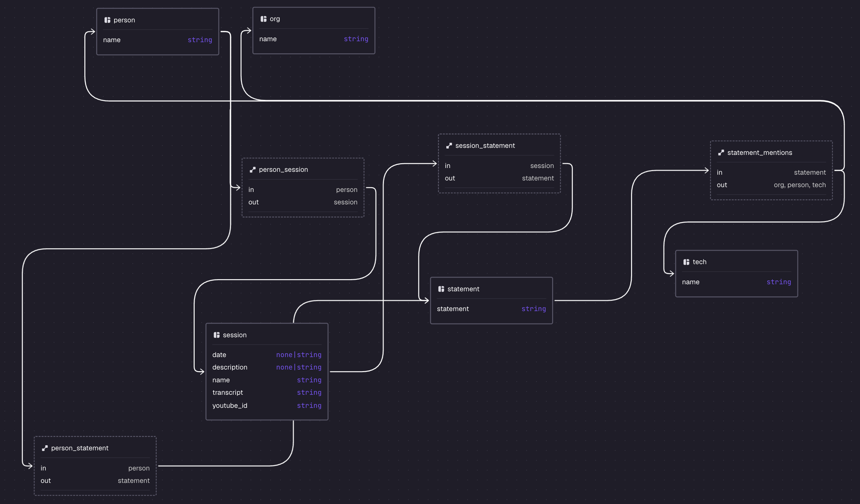Image resolution: width=860 pixels, height=504 pixels.
Task: Click the relation icon beside session_statement
Action: (449, 146)
